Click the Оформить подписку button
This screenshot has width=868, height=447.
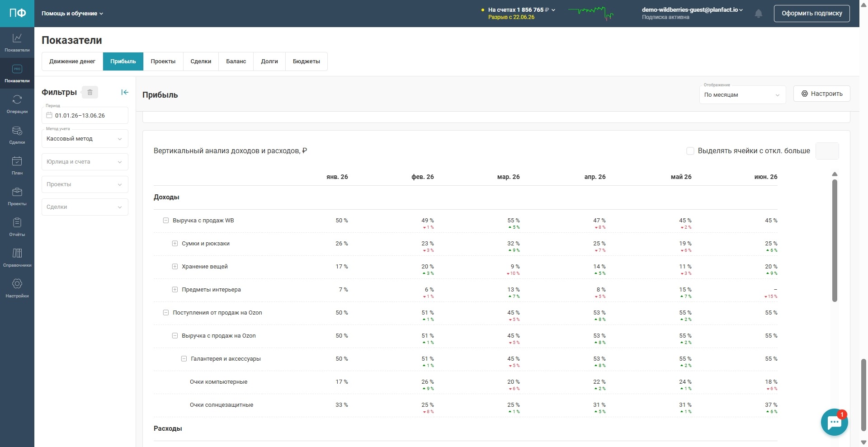click(x=812, y=14)
